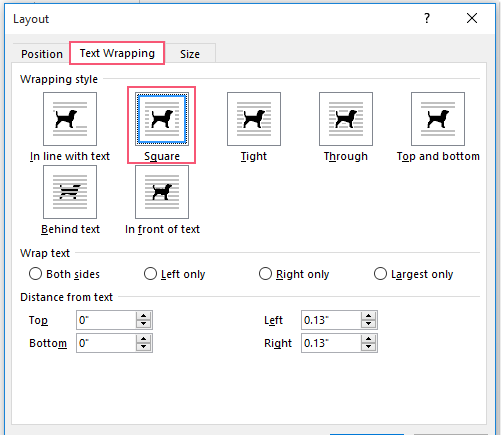
Task: Enable the Largest only radio option
Action: 380,274
